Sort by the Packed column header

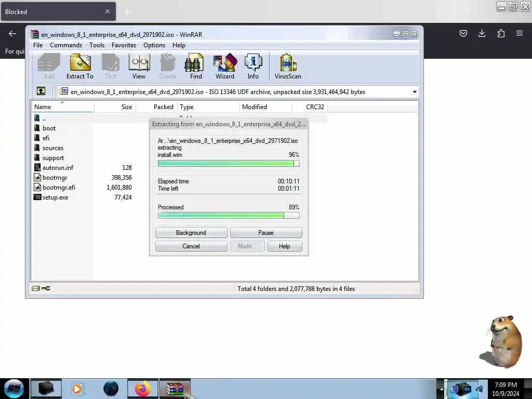157,107
